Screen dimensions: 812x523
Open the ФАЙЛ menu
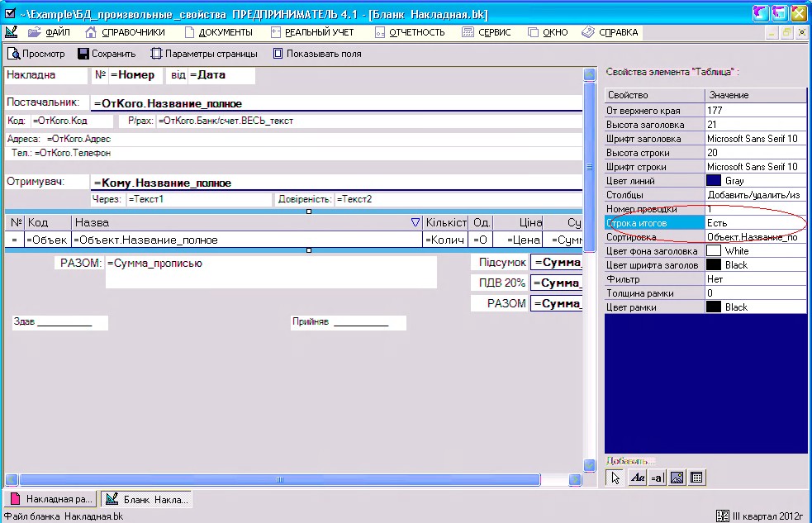point(50,32)
